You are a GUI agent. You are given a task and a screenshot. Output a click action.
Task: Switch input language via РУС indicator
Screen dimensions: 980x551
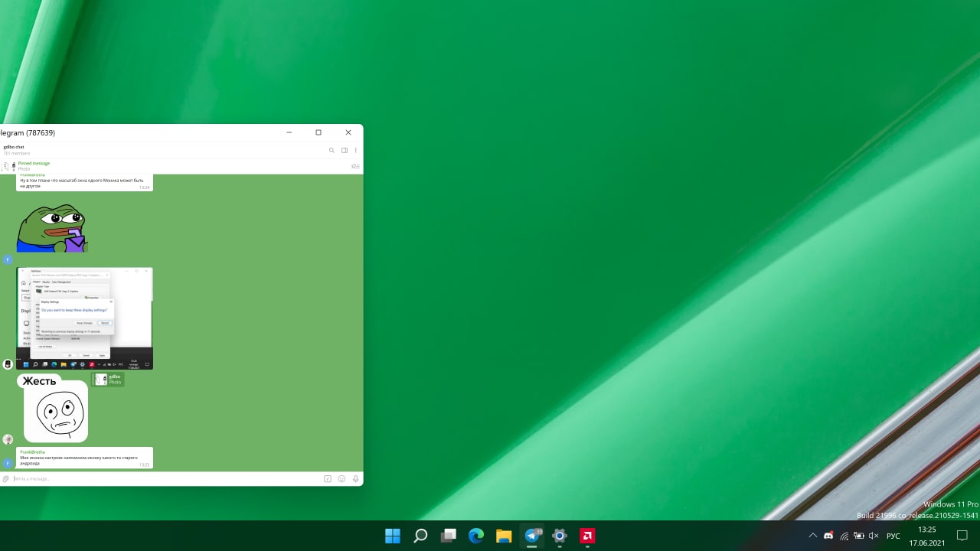pos(893,536)
